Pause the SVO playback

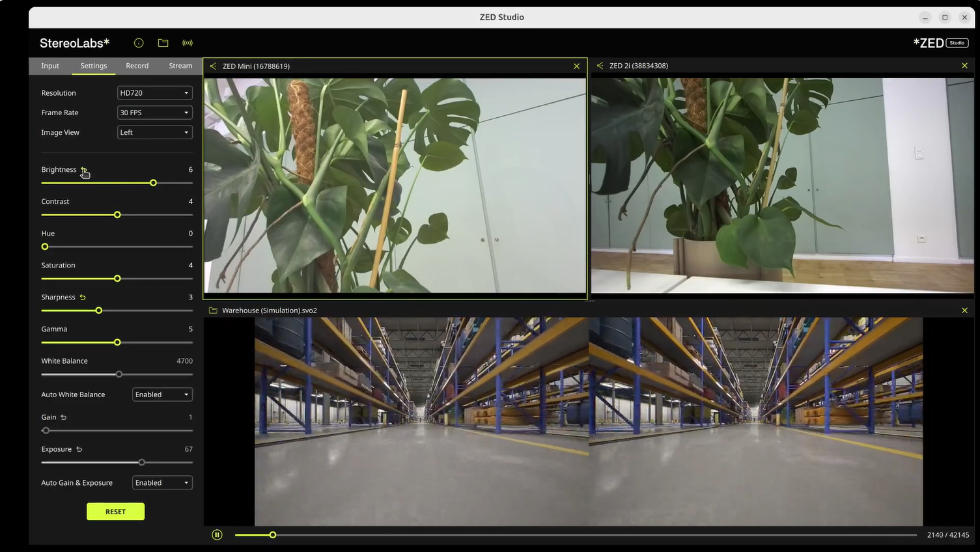pos(217,534)
